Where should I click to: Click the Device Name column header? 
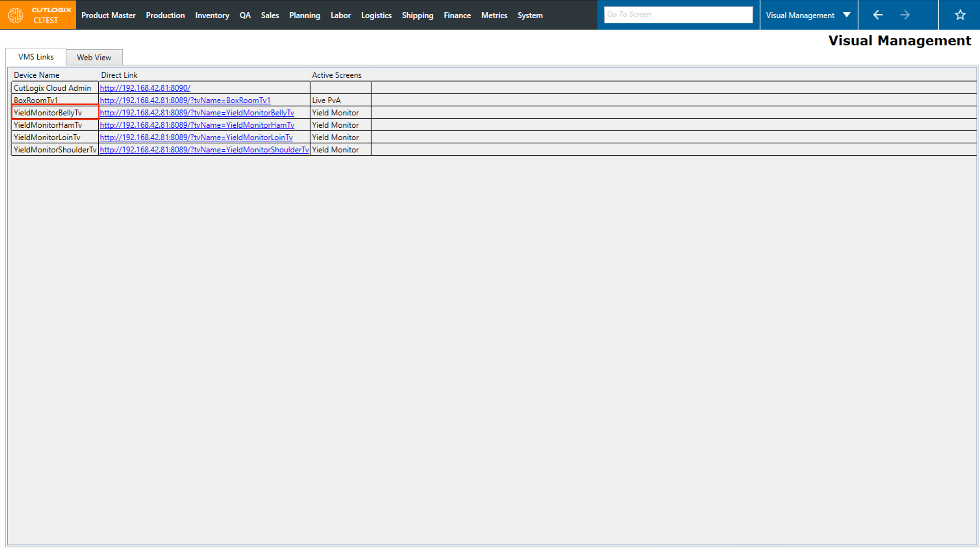(x=36, y=75)
